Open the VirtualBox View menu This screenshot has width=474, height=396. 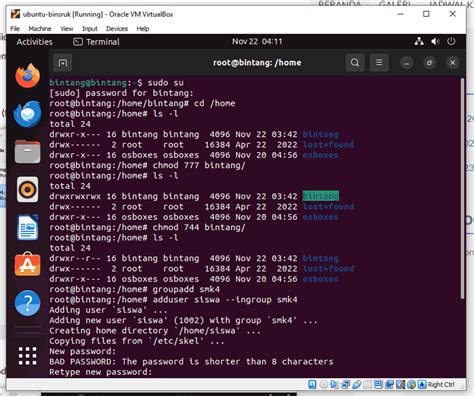click(x=67, y=29)
